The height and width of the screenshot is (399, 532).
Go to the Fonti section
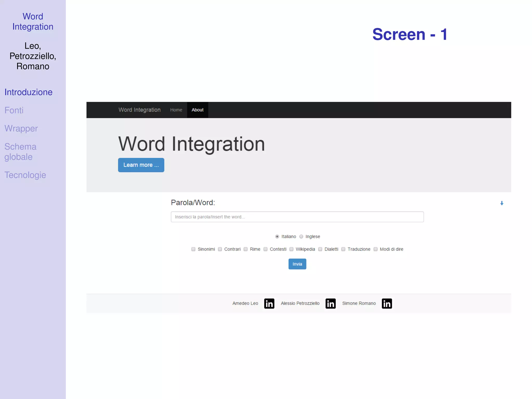(x=14, y=110)
